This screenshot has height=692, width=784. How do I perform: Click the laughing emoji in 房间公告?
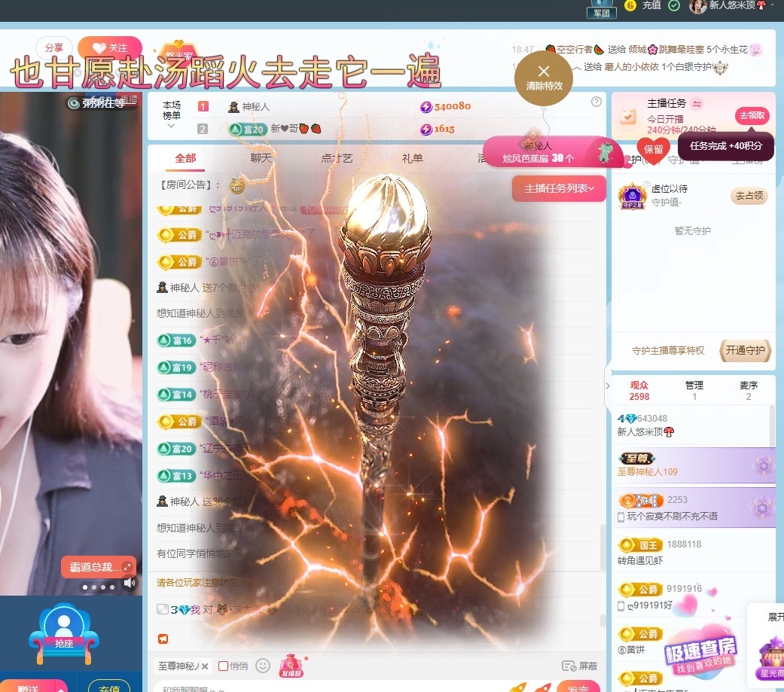click(237, 186)
